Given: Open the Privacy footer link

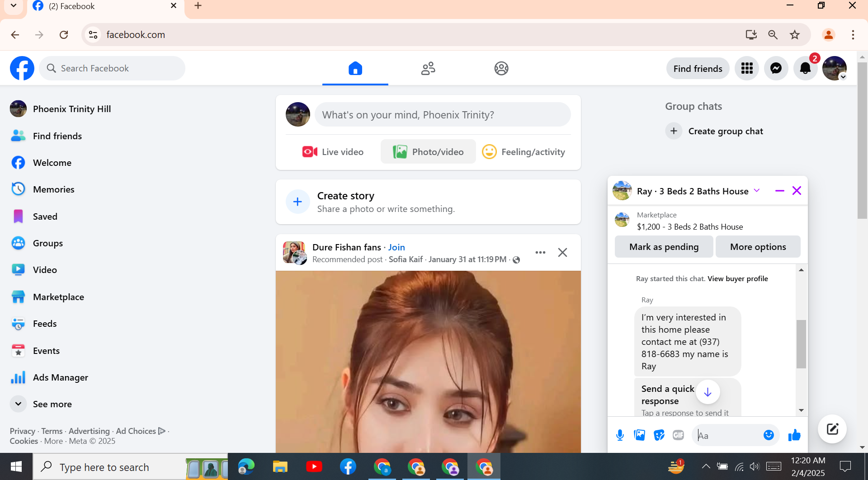Looking at the screenshot, I should pyautogui.click(x=23, y=431).
